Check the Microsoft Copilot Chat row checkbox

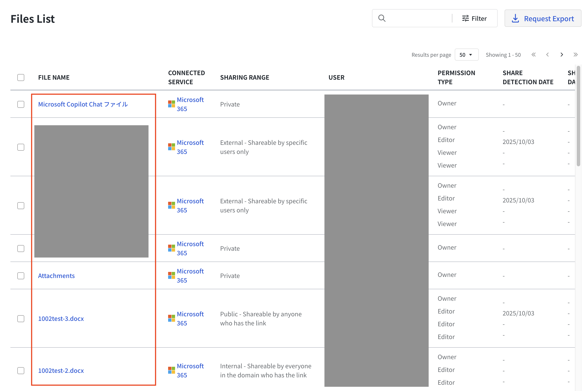coord(21,104)
